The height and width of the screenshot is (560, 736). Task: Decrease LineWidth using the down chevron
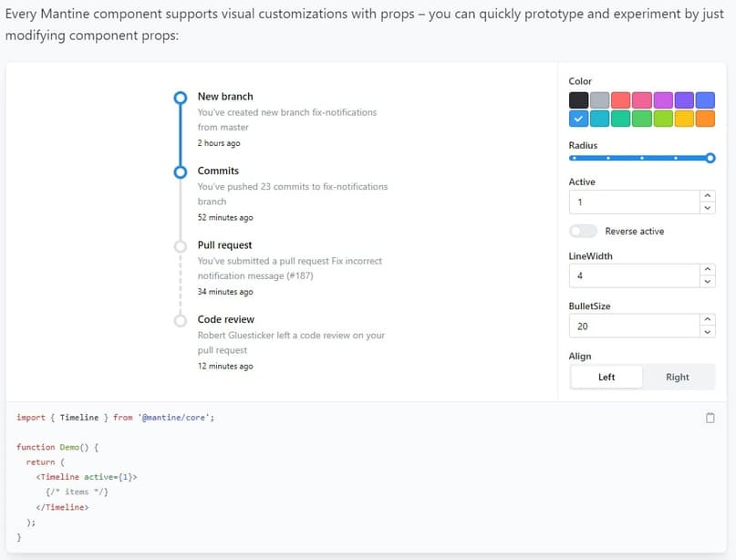coord(708,282)
